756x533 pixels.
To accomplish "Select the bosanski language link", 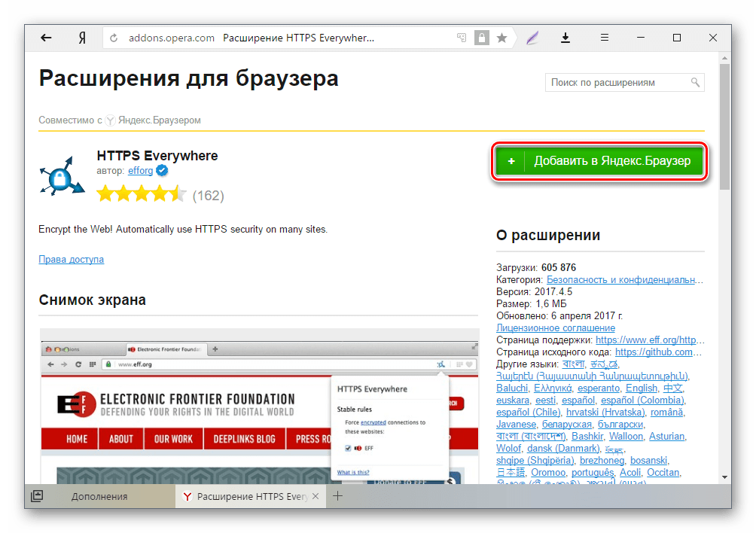I will coord(648,460).
